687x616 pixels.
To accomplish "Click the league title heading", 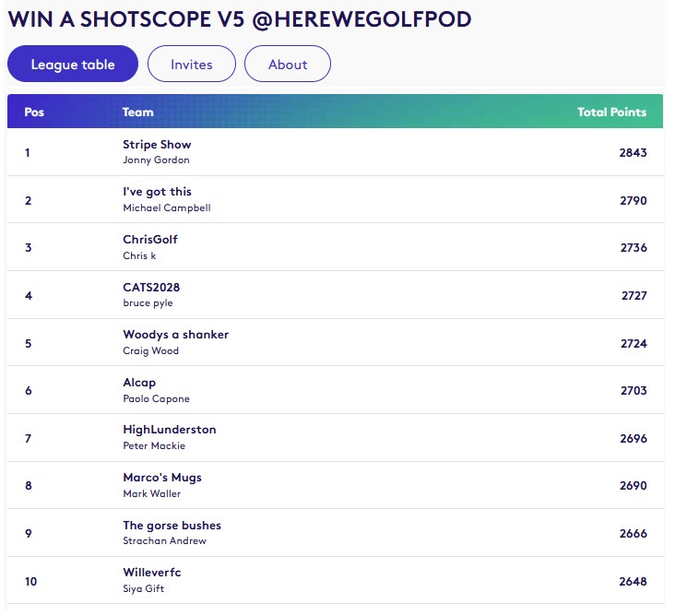I will pos(238,19).
